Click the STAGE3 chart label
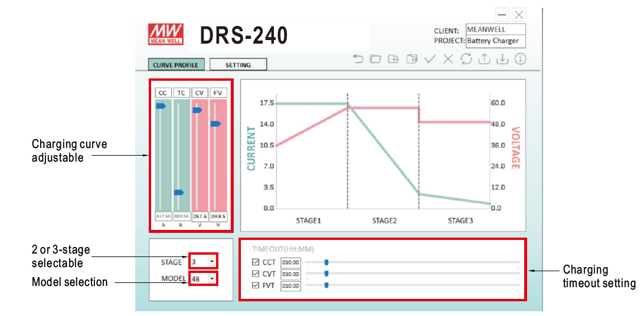 [460, 221]
